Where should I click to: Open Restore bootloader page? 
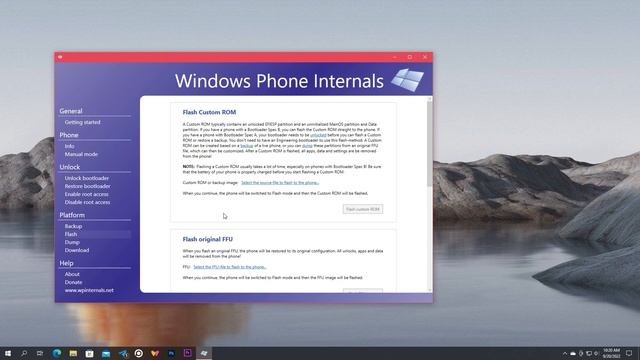87,186
